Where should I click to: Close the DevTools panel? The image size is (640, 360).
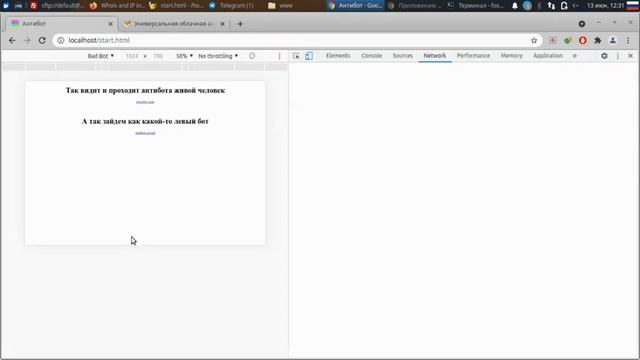coord(630,56)
